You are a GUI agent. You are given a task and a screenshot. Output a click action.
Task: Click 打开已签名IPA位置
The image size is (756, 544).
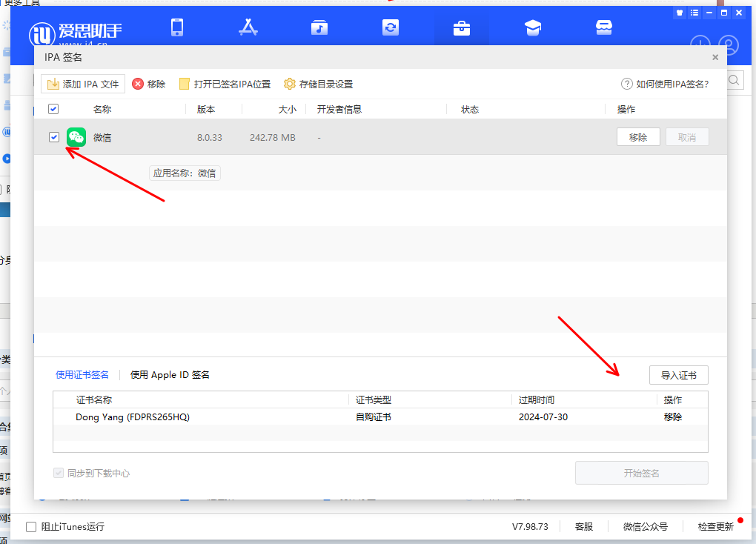tap(225, 84)
